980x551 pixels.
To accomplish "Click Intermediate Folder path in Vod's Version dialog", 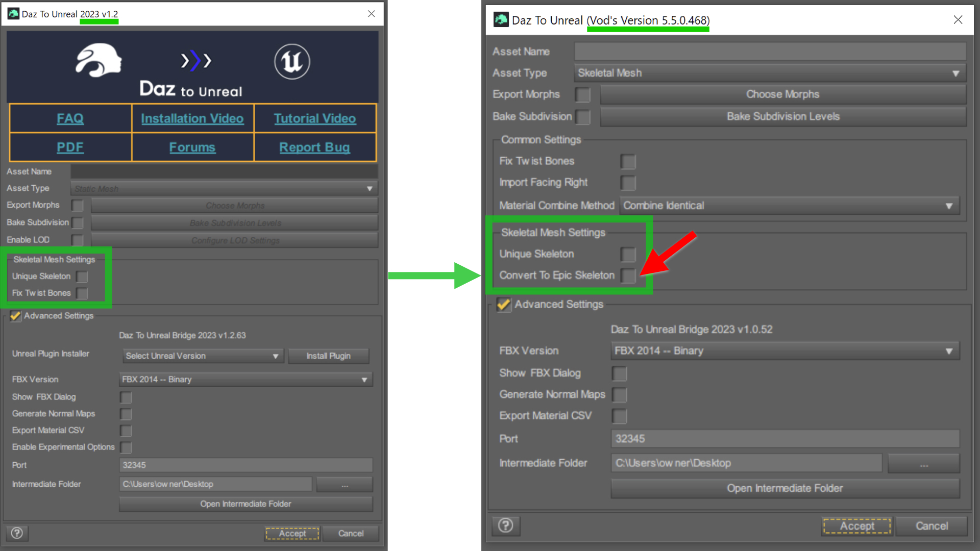I will (x=746, y=463).
